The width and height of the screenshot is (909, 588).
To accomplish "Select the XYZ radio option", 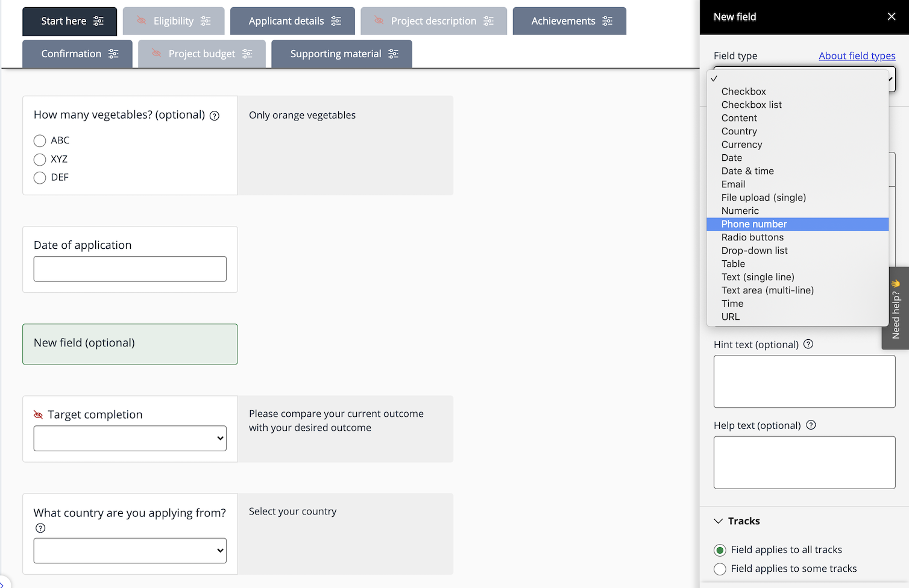I will tap(40, 160).
